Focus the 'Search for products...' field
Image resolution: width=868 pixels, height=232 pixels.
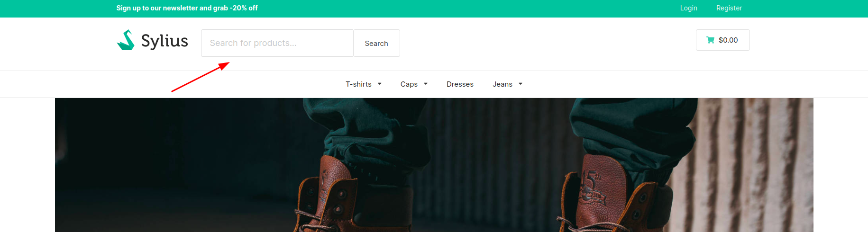[x=277, y=43]
